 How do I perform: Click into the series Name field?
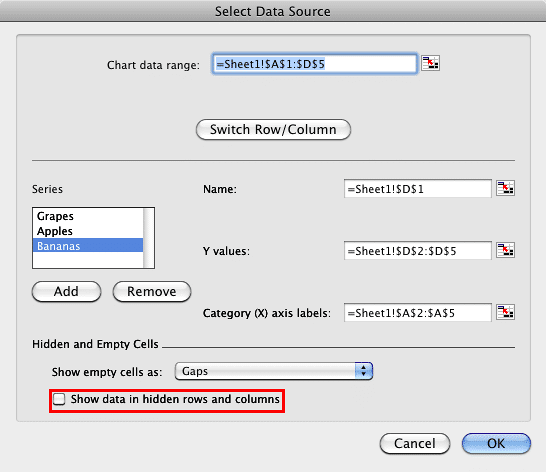(418, 189)
